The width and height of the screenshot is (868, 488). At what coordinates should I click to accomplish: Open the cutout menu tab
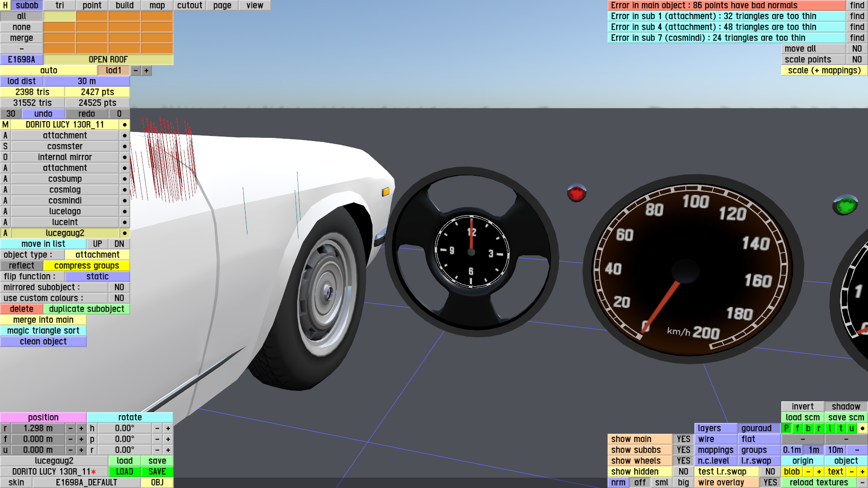pos(189,5)
